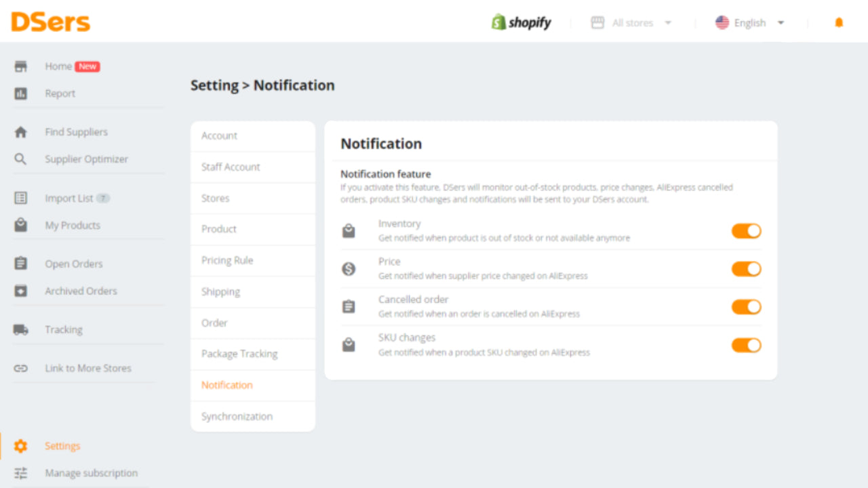Open Find Suppliers house icon
868x488 pixels.
click(x=21, y=132)
